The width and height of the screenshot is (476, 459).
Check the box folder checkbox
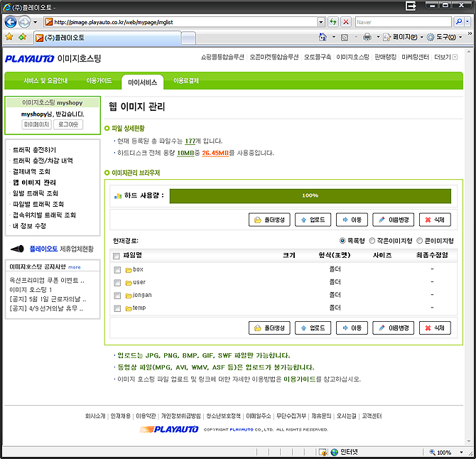117,270
